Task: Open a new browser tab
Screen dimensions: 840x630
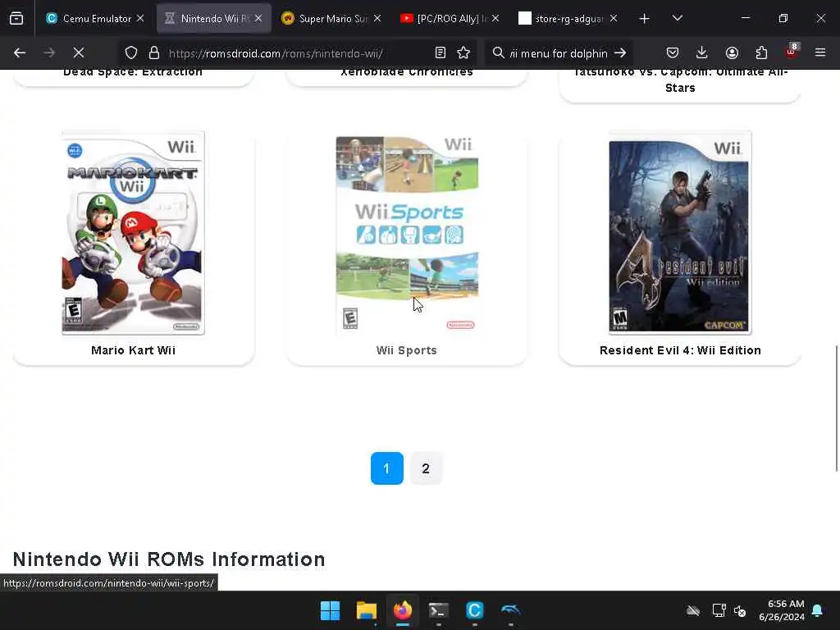Action: point(644,19)
